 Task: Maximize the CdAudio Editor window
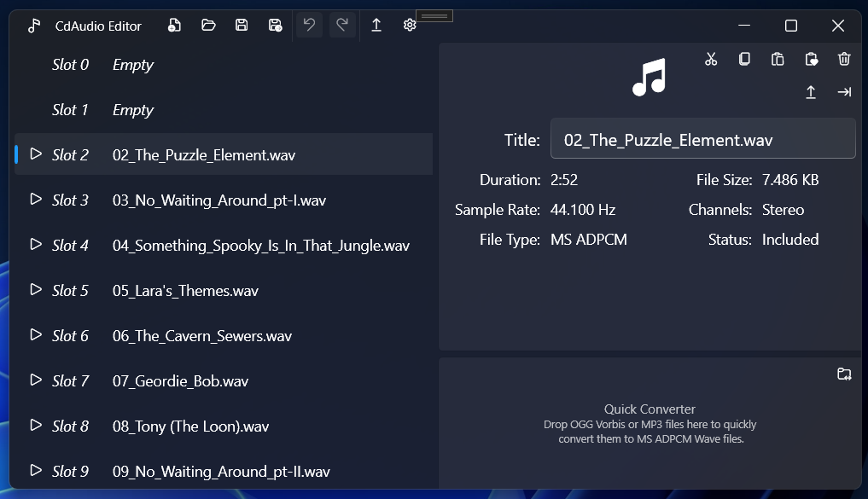(x=791, y=26)
